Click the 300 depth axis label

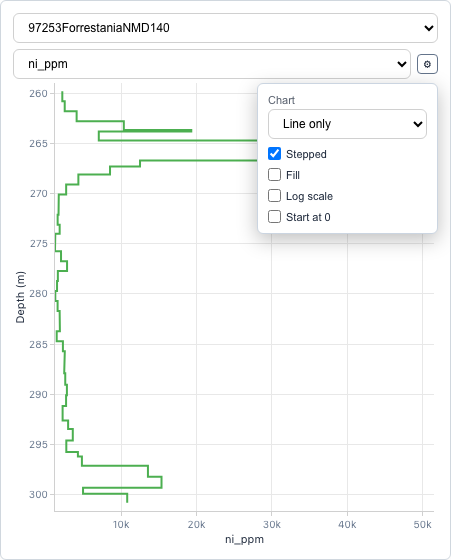(39, 495)
